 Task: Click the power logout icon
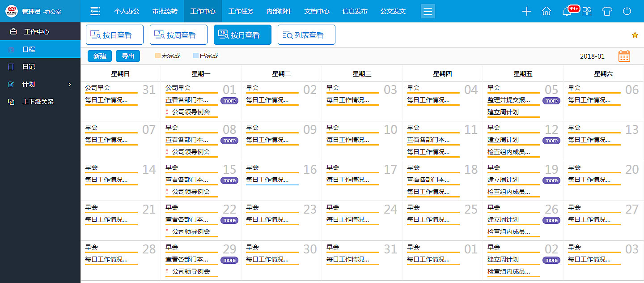pyautogui.click(x=627, y=11)
